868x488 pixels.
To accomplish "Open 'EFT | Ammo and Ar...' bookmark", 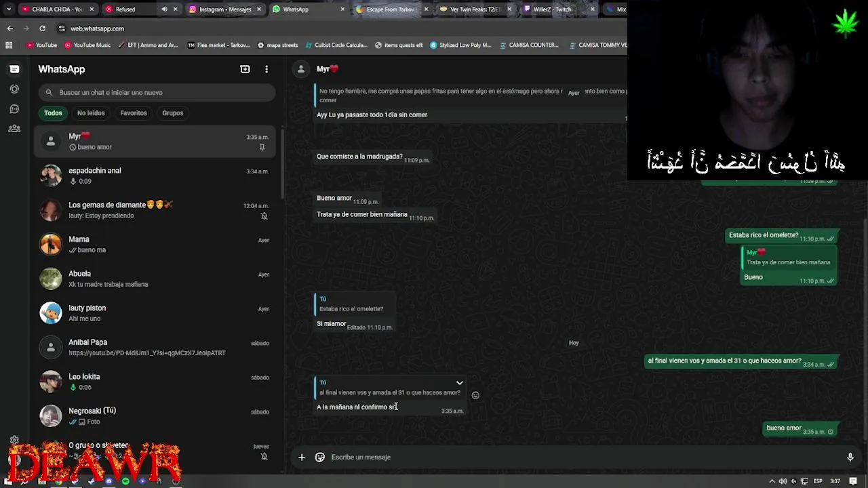I will 148,45.
